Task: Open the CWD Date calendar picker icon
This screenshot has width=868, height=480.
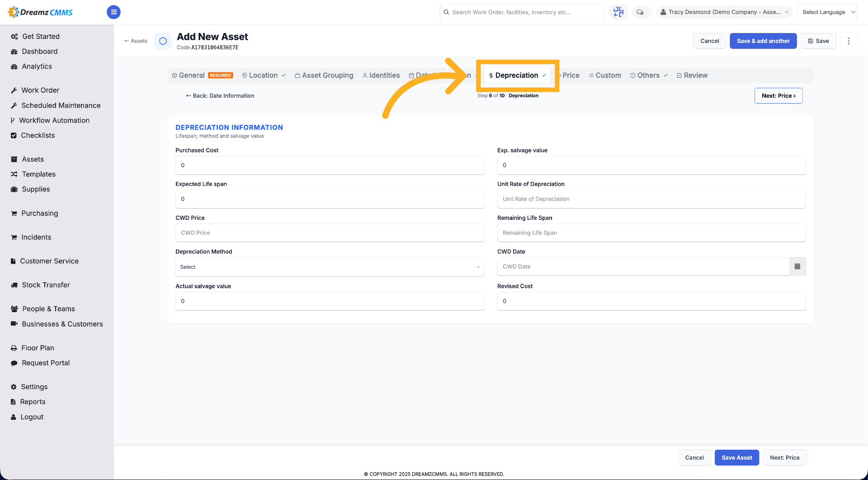Action: 797,266
